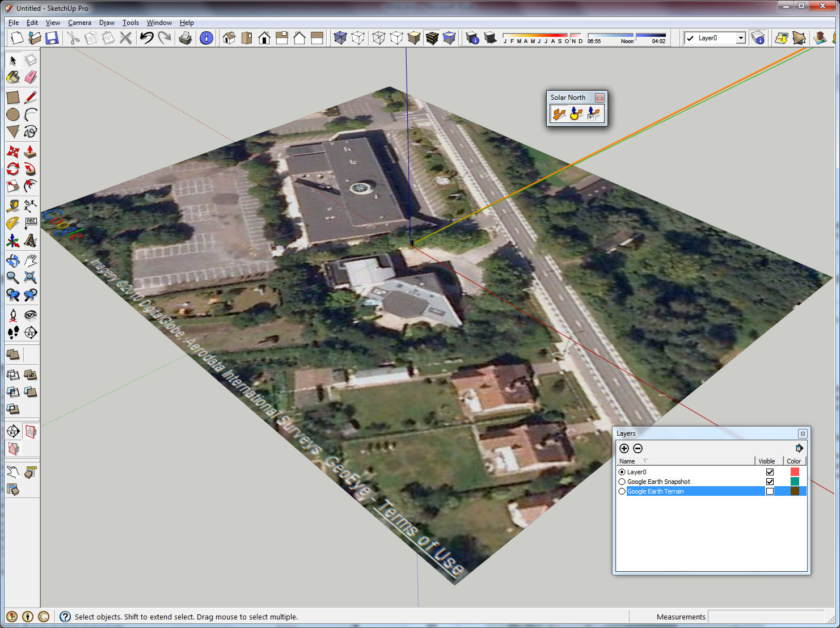Open the File menu

tap(14, 23)
